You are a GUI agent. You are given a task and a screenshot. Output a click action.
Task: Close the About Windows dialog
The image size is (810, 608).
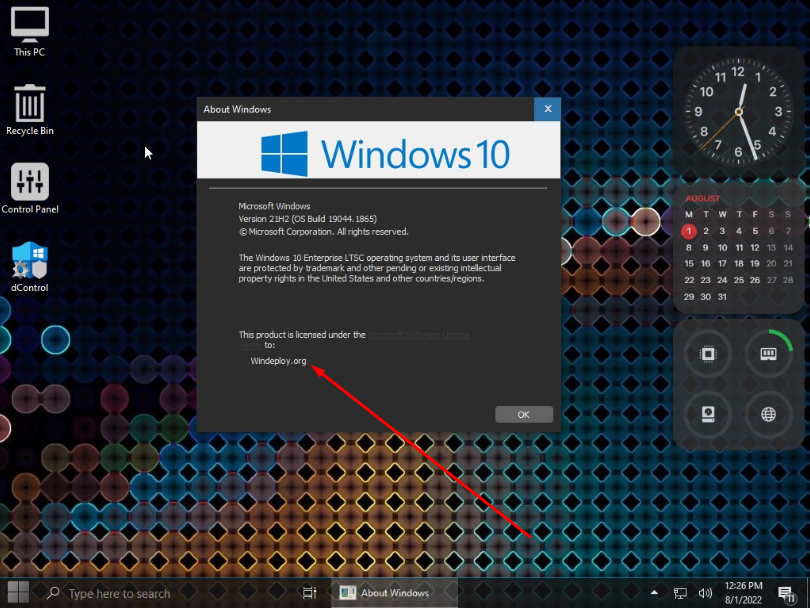pyautogui.click(x=548, y=109)
